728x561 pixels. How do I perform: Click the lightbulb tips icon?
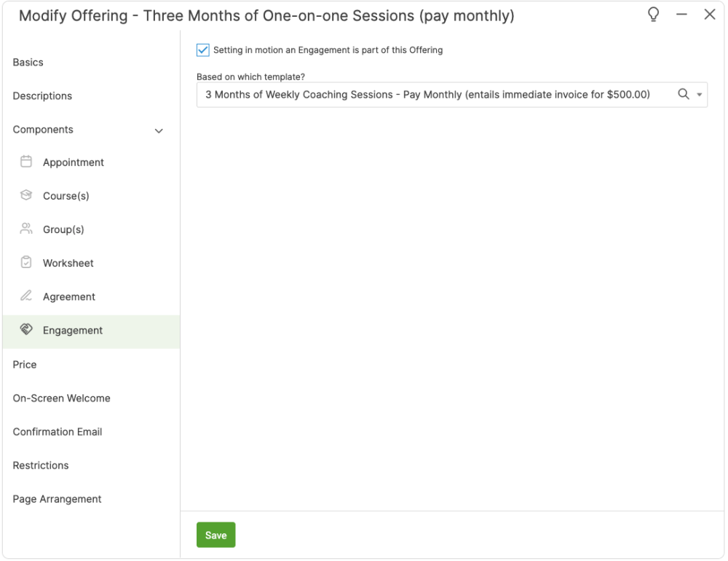[x=654, y=15]
